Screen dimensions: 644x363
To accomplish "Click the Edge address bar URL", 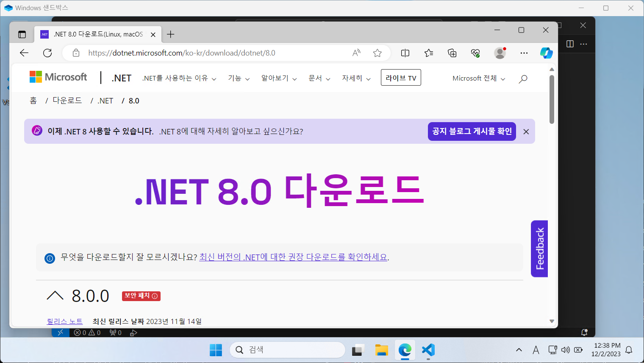I will (x=182, y=53).
